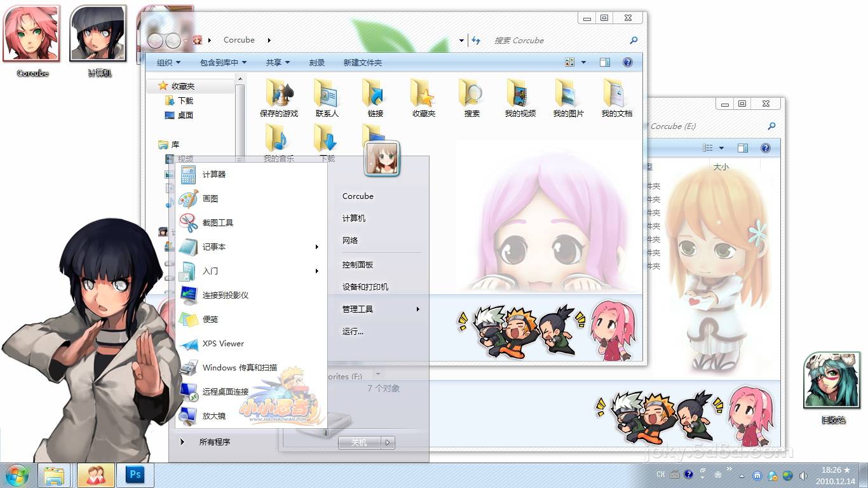Open the 联系人 folder
868x488 pixels.
327,98
